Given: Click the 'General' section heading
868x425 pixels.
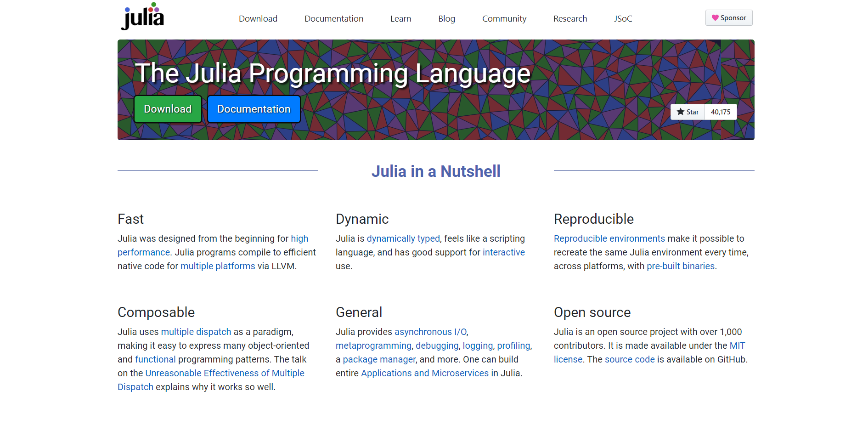Looking at the screenshot, I should click(x=359, y=312).
